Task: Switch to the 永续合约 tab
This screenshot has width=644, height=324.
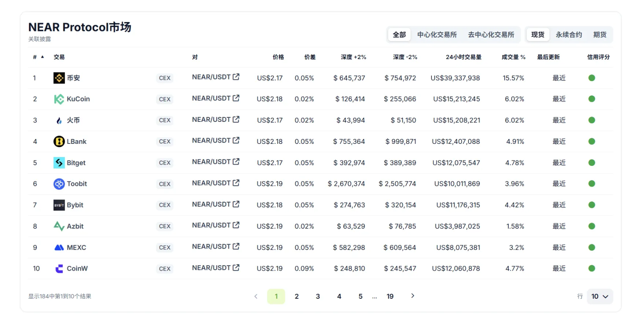Action: point(569,35)
